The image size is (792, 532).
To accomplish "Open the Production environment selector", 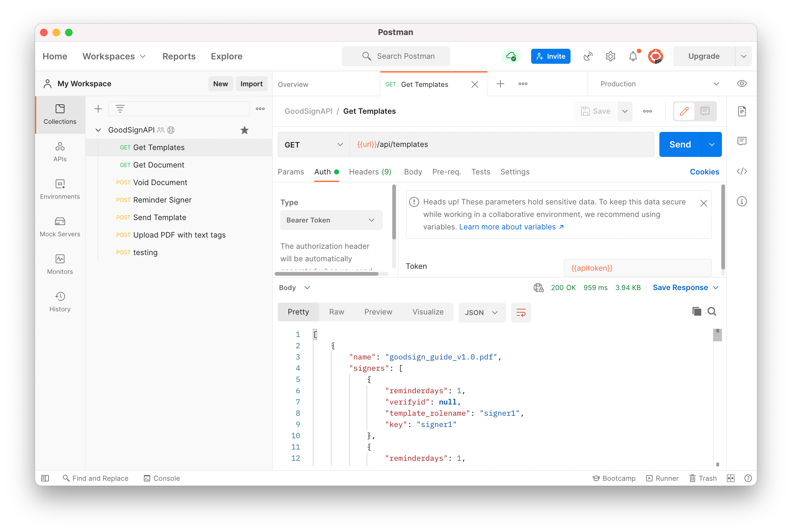I will (x=659, y=84).
